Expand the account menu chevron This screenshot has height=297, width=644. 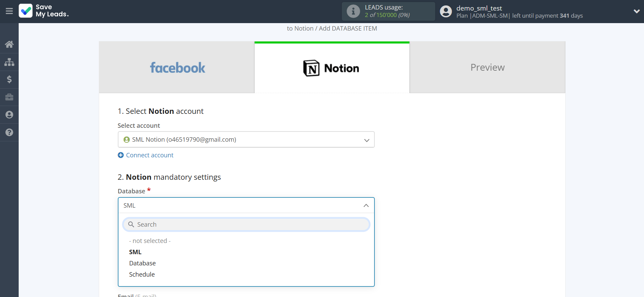click(x=636, y=11)
